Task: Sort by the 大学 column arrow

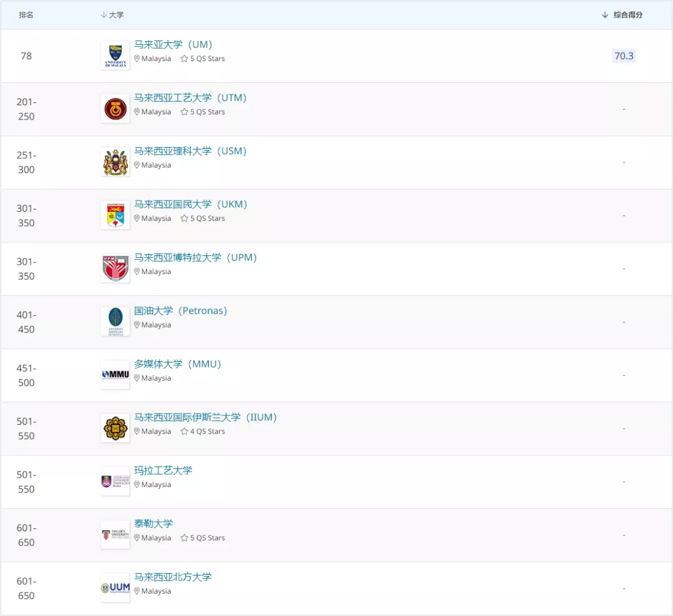Action: tap(103, 15)
